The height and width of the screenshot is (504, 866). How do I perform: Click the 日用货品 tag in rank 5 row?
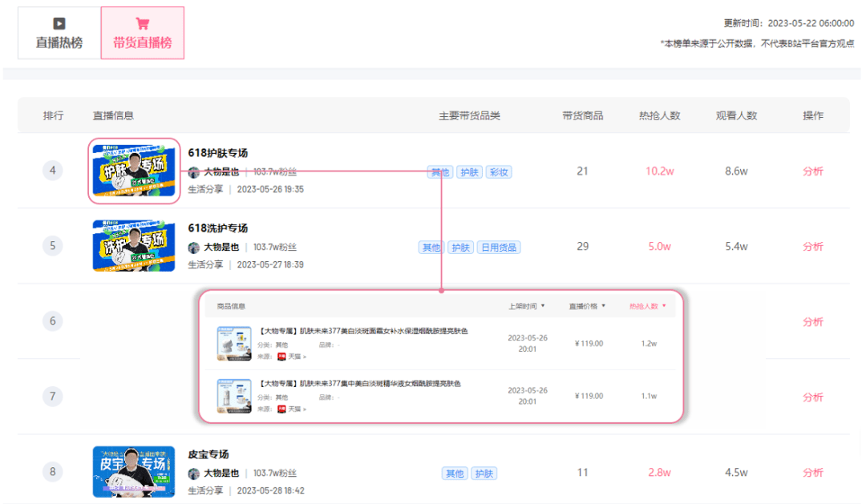click(499, 248)
